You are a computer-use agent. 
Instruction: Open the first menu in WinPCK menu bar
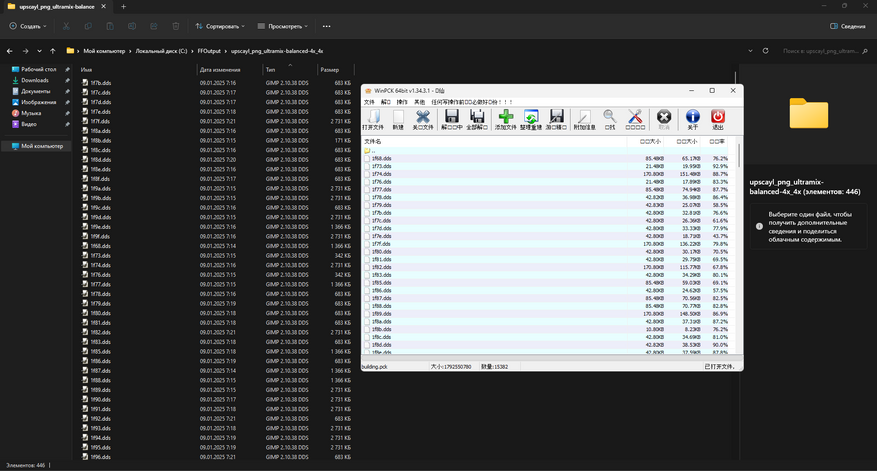pos(368,101)
